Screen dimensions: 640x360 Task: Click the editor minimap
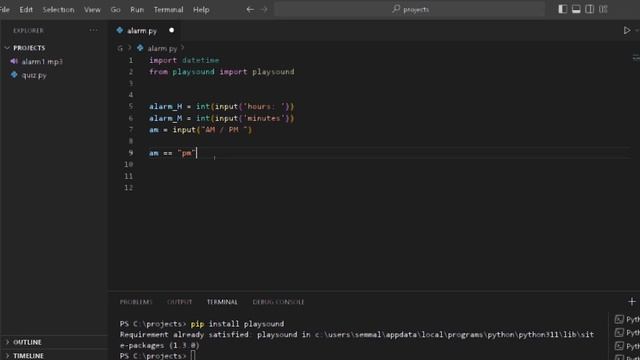636,58
